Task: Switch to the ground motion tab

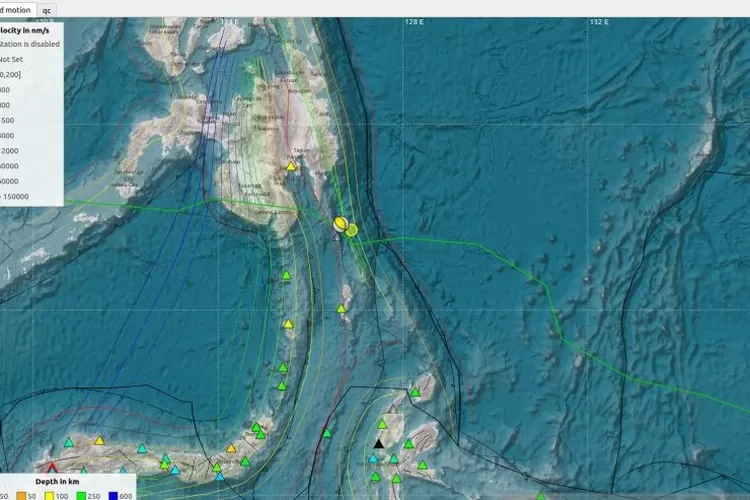Action: 18,10
